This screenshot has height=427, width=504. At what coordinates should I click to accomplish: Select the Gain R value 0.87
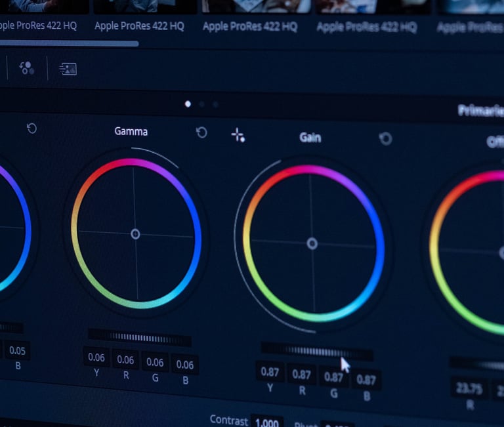click(301, 375)
